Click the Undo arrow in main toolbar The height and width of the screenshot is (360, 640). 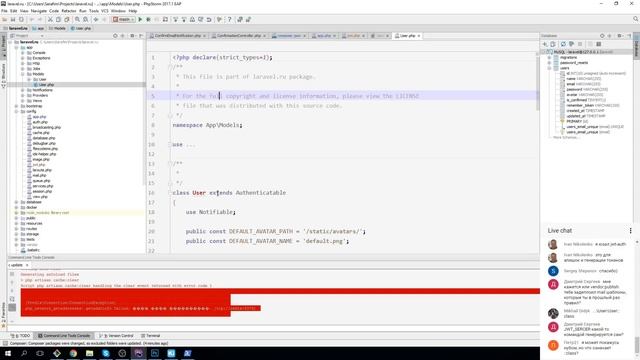[x=31, y=19]
